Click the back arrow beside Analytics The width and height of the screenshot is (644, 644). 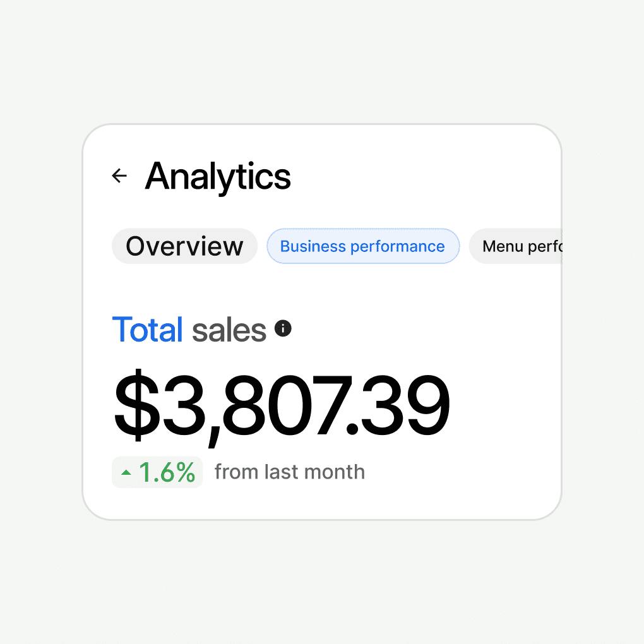point(119,176)
